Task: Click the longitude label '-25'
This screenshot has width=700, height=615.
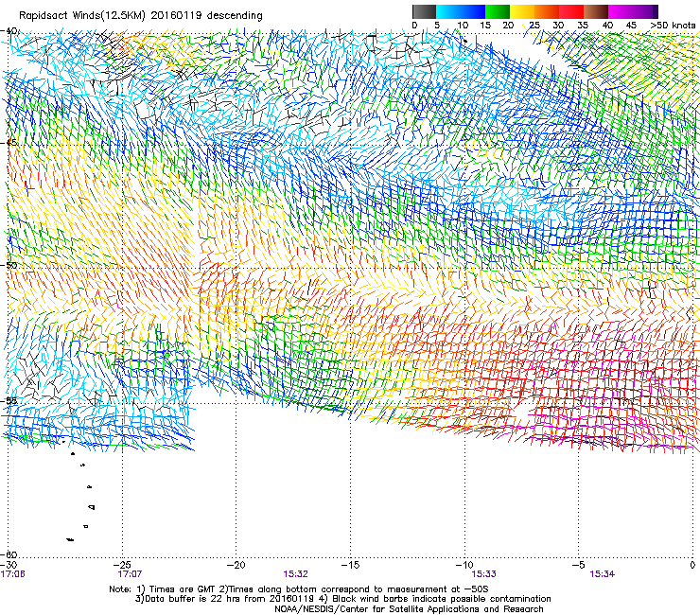Action: (x=122, y=565)
